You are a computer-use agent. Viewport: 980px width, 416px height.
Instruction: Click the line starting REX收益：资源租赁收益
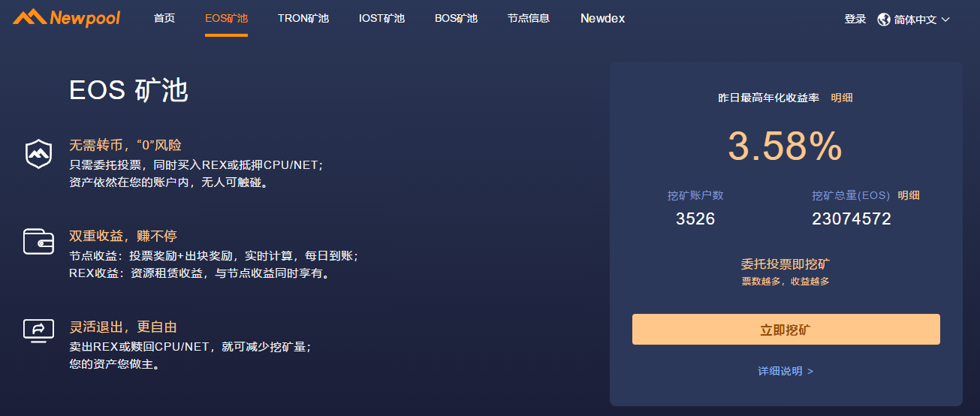201,274
